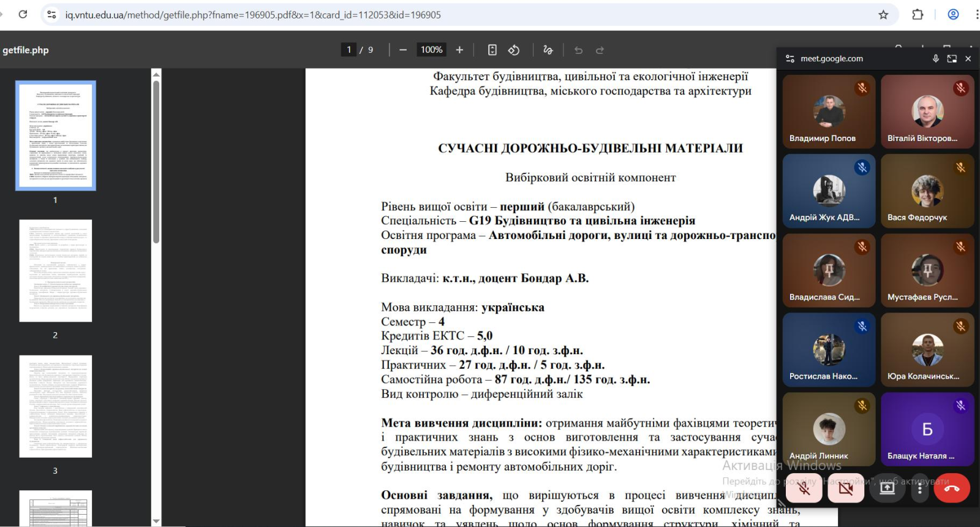Click the fit to page icon
Screen dimensions: 980x527
[x=492, y=50]
